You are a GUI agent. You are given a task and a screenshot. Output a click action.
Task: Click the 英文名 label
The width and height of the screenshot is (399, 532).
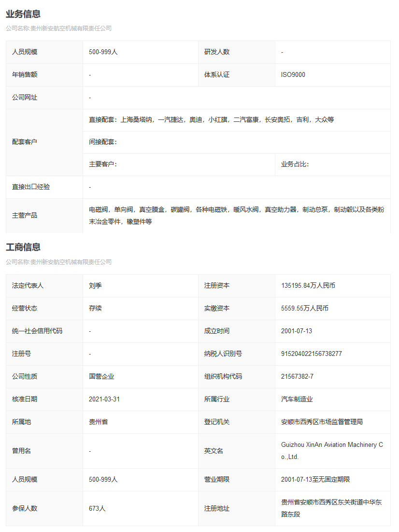(x=214, y=451)
